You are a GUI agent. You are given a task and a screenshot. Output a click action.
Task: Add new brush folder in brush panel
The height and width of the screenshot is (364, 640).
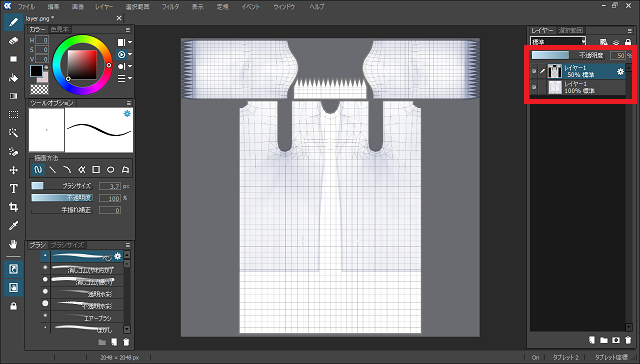click(102, 342)
